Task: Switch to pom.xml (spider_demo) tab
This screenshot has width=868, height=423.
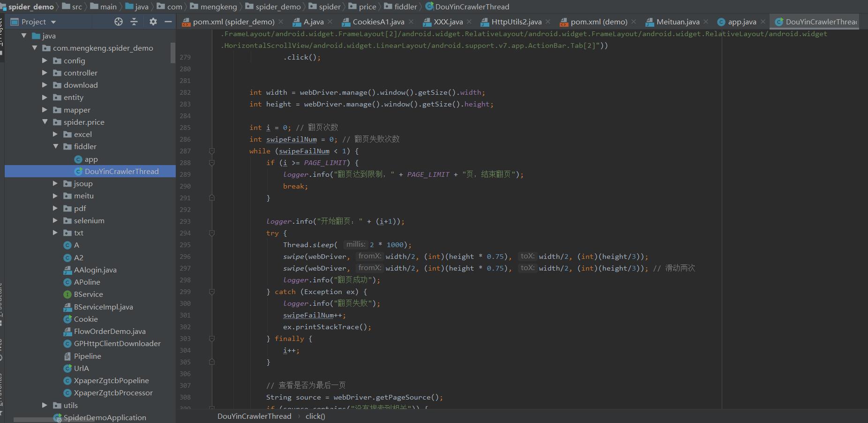Action: [x=233, y=22]
